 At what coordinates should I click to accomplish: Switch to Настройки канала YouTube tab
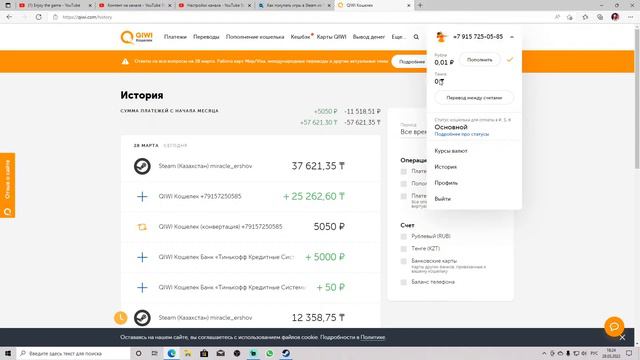[216, 5]
